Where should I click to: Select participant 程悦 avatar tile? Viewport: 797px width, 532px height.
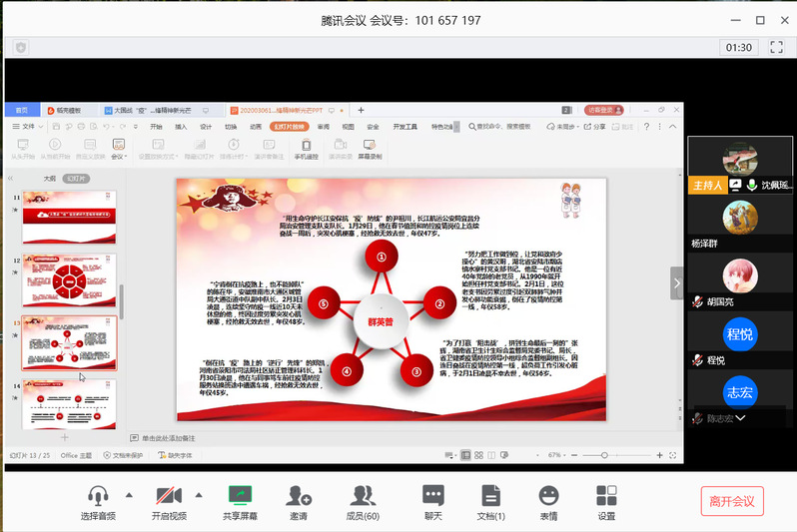(x=739, y=335)
